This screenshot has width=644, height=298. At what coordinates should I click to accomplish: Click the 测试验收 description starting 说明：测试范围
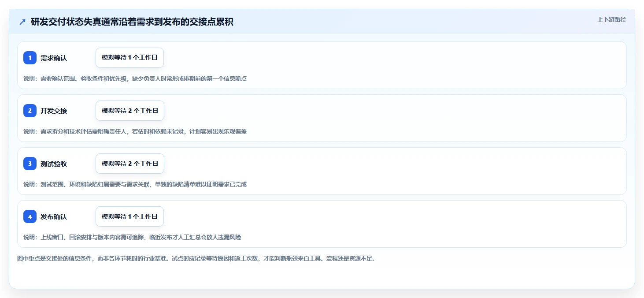(135, 184)
